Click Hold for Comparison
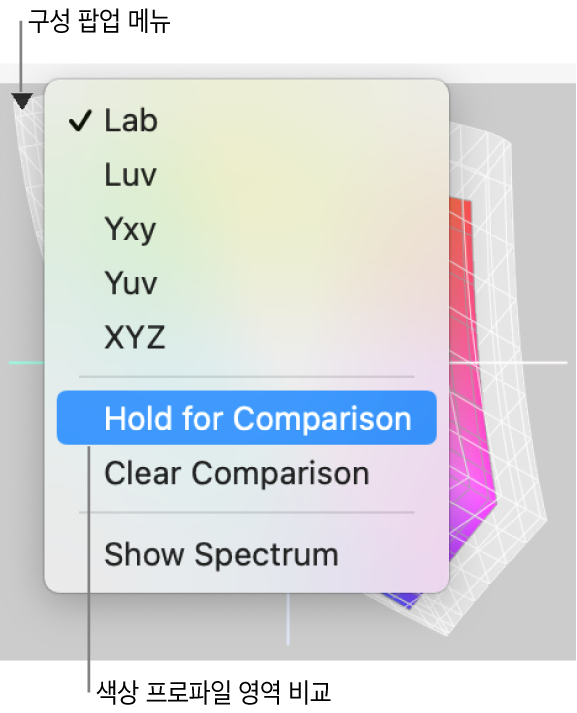Image resolution: width=577 pixels, height=713 pixels. click(246, 417)
